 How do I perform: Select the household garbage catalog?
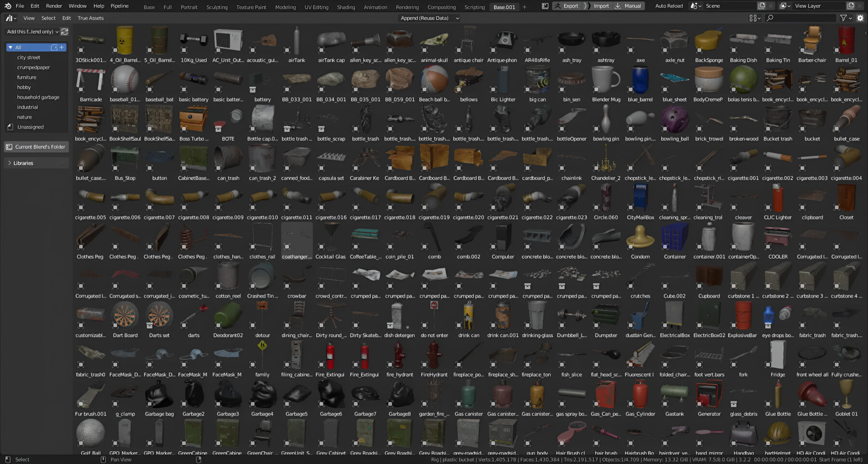(38, 97)
